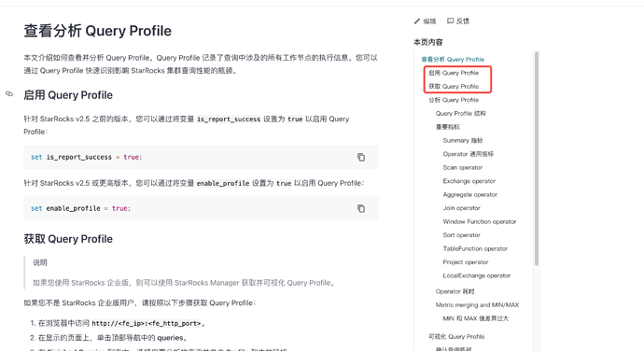Click the 启用 Query Profile heading
The width and height of the screenshot is (644, 351).
68,95
